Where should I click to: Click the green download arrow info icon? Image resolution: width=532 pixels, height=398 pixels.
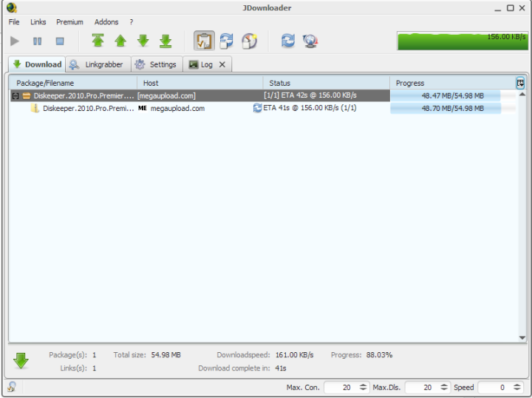pos(21,361)
